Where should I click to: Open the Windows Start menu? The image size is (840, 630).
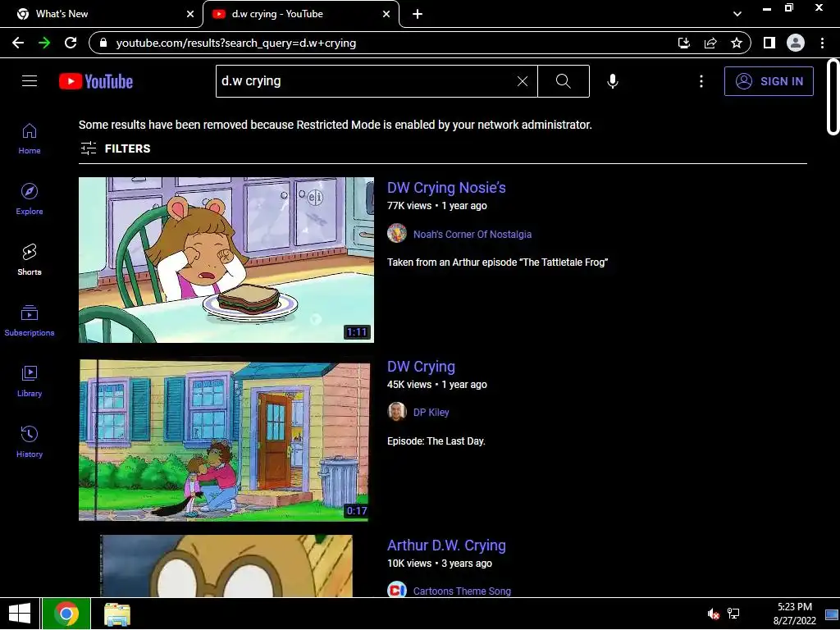pos(20,614)
